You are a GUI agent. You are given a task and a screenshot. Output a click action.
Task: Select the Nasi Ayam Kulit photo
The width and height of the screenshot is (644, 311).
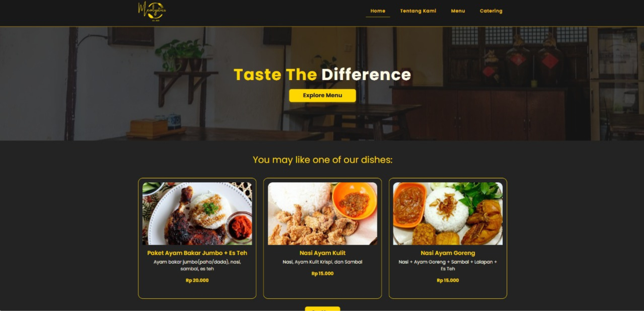click(x=322, y=214)
